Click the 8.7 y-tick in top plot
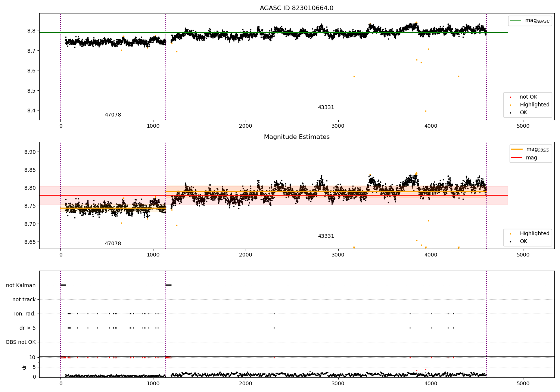560x392 pixels. (32, 51)
